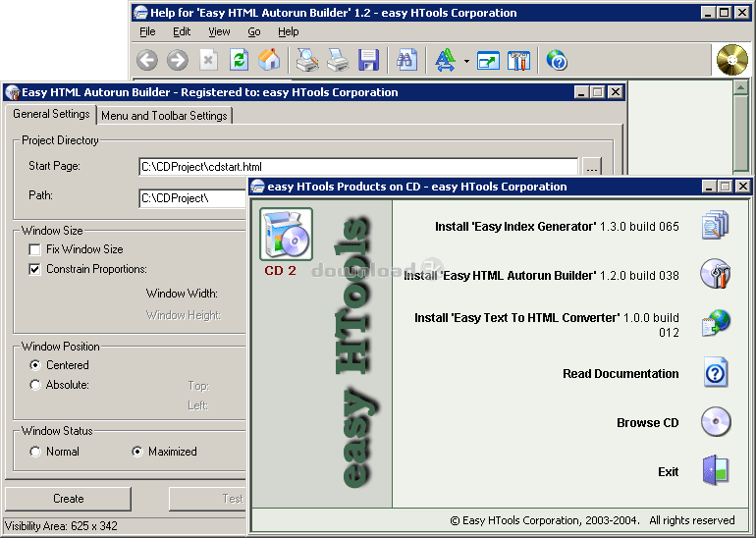This screenshot has height=538, width=756.
Task: Click the Find binoculars icon
Action: tap(406, 61)
